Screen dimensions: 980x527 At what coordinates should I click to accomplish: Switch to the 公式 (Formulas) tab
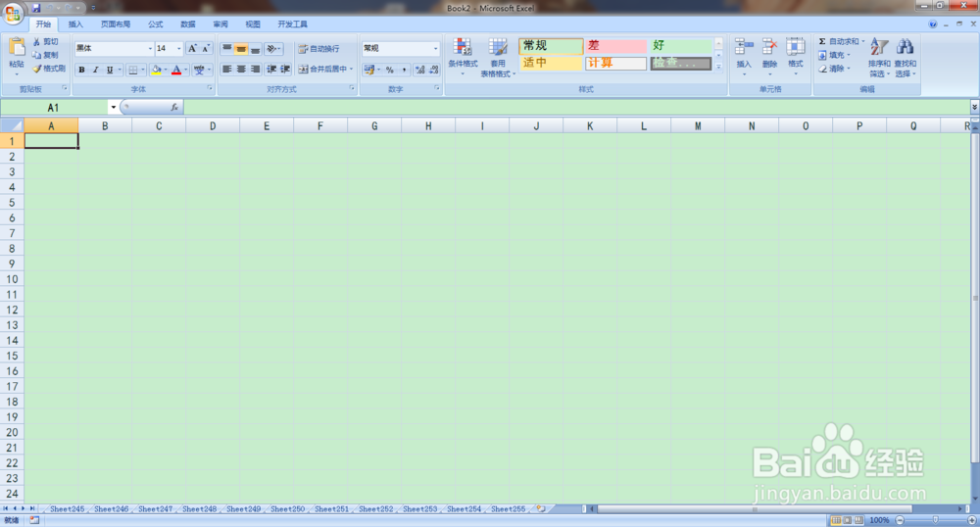coord(155,24)
